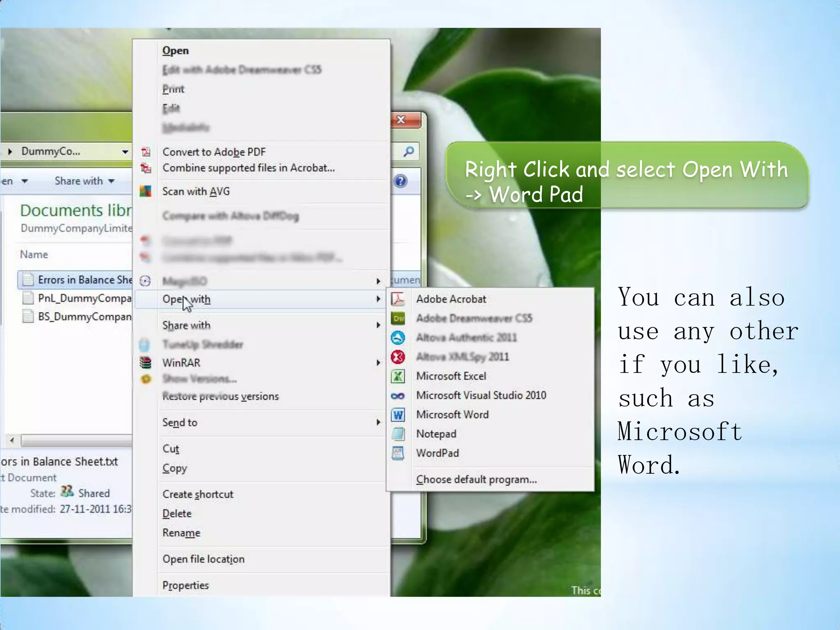Viewport: 840px width, 630px height.
Task: Click the Microsoft Word W icon
Action: point(398,415)
